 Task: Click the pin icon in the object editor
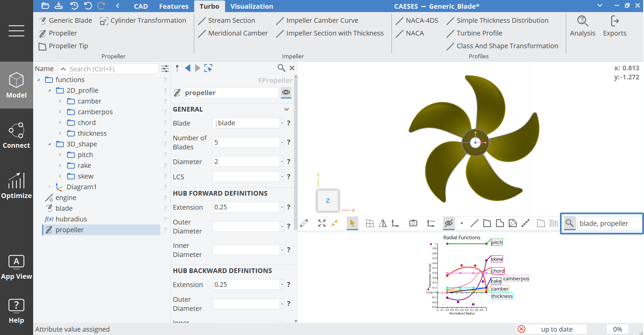pos(177,68)
